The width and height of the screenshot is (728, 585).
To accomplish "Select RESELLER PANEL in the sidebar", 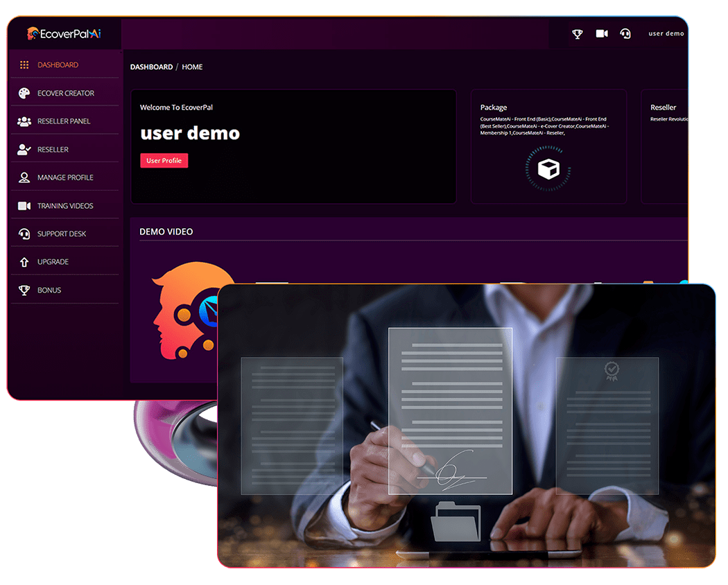I will [x=65, y=121].
